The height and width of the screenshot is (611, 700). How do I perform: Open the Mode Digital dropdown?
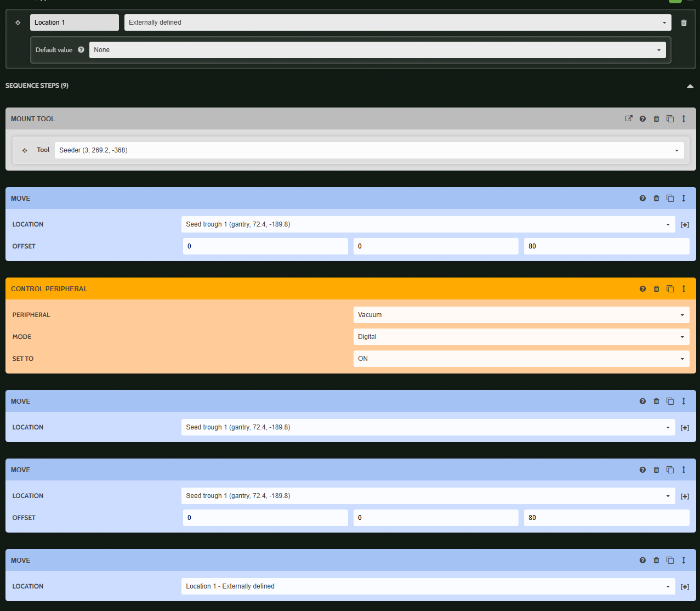(x=521, y=337)
